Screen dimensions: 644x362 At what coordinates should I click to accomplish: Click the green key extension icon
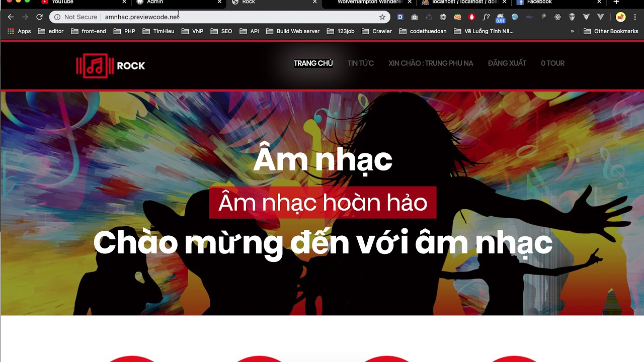point(543,17)
